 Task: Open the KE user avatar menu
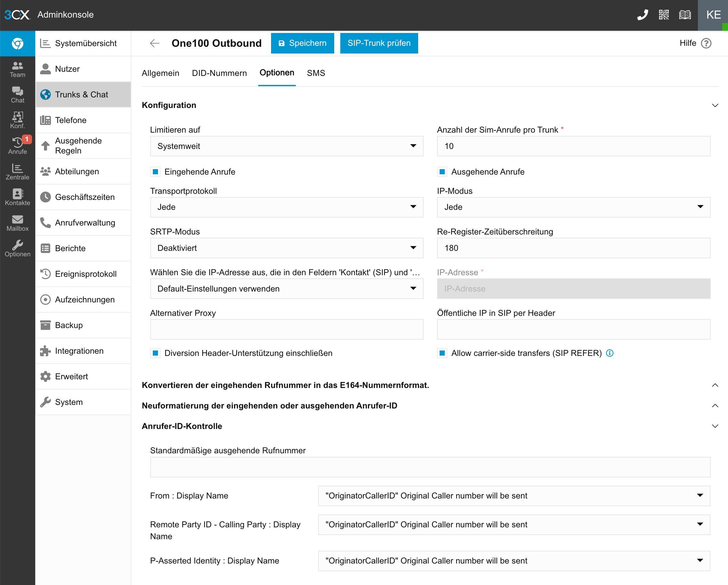point(713,15)
